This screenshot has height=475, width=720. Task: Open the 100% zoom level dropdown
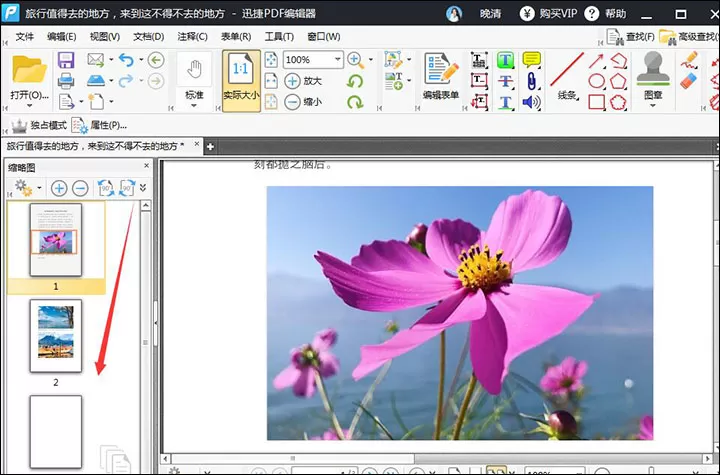(x=338, y=59)
